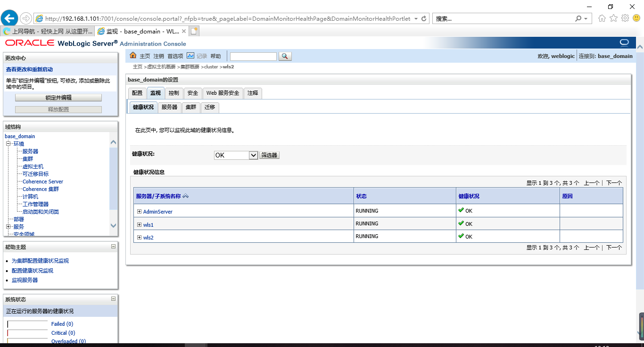
Task: Open the favorites star icon
Action: tap(613, 18)
